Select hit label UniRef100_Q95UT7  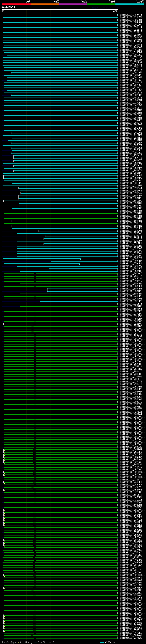pyautogui.click(x=131, y=259)
